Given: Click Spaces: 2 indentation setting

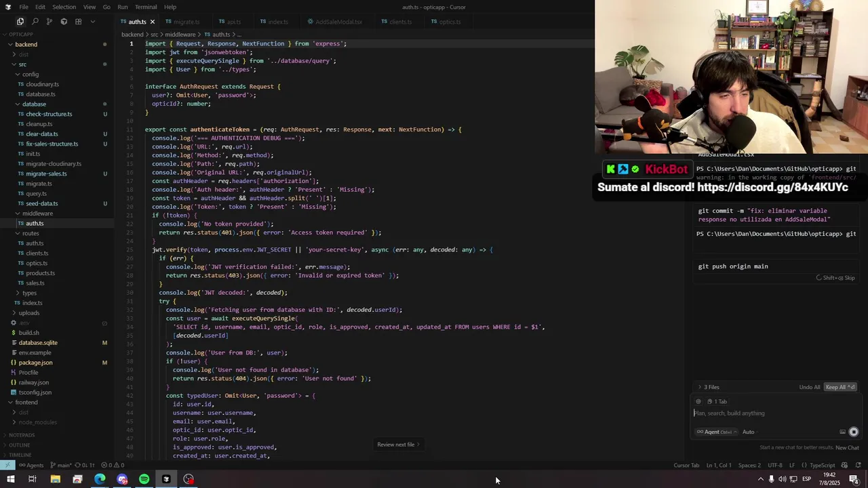Looking at the screenshot, I should point(749,465).
